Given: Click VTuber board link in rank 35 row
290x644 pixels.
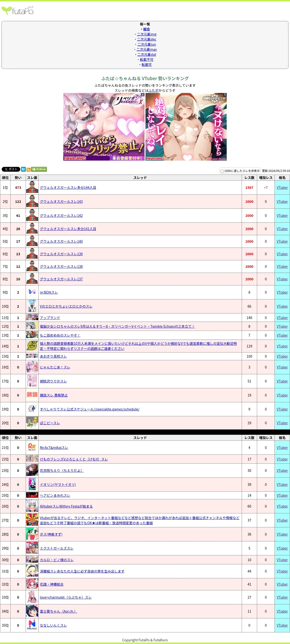Looking at the screenshot, I should (282, 625).
